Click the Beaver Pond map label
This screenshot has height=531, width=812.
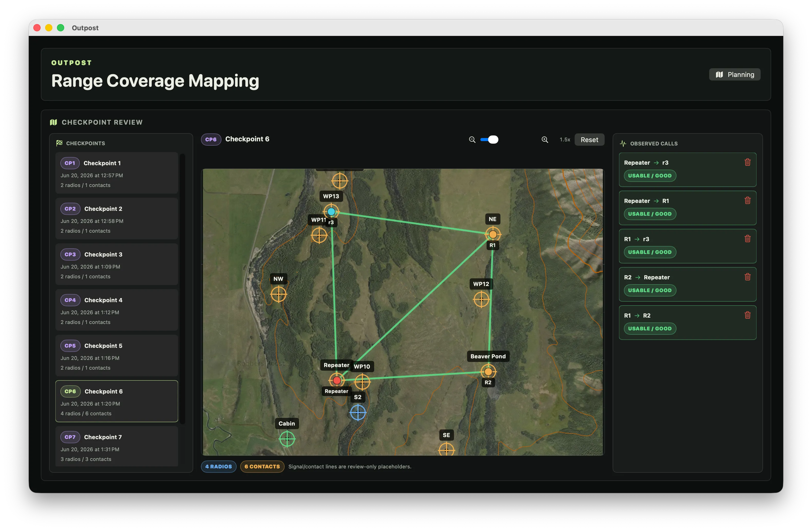(x=488, y=356)
